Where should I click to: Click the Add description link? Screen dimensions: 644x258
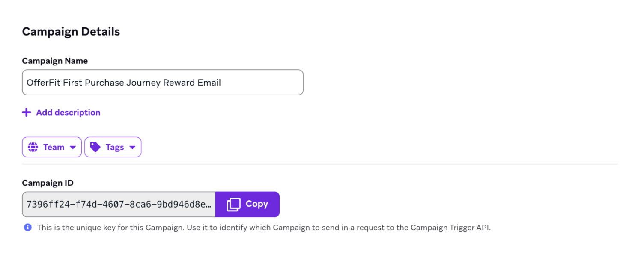[68, 113]
